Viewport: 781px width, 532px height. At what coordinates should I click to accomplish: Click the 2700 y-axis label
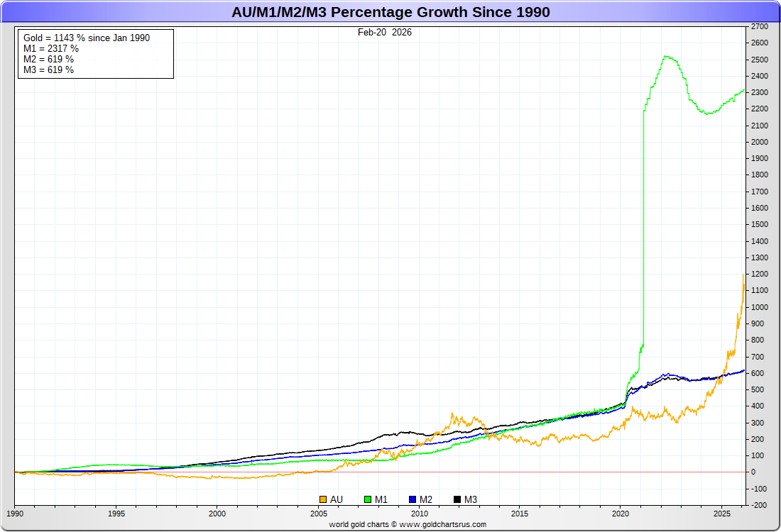(x=760, y=26)
